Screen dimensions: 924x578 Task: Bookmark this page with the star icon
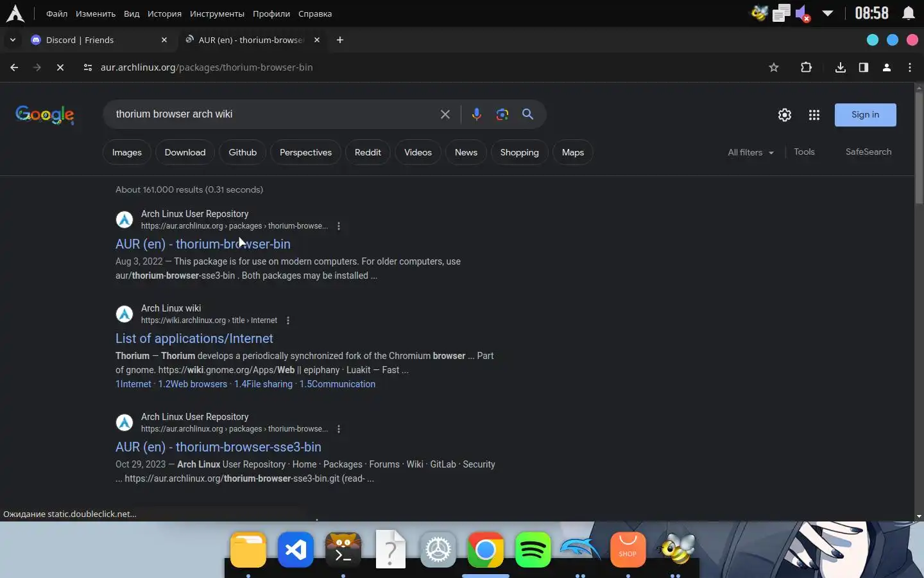tap(774, 67)
